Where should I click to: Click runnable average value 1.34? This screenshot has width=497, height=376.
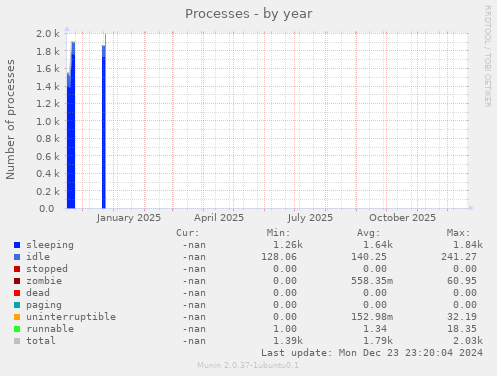pyautogui.click(x=375, y=329)
